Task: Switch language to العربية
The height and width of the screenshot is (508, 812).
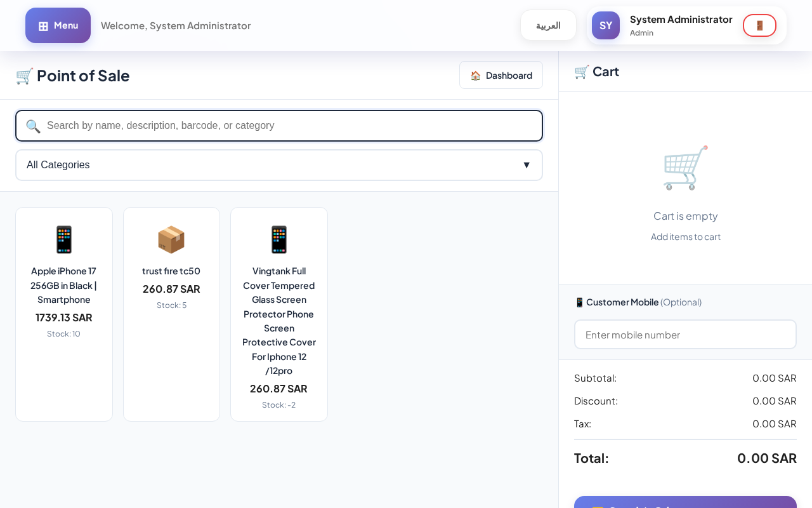Action: (548, 25)
